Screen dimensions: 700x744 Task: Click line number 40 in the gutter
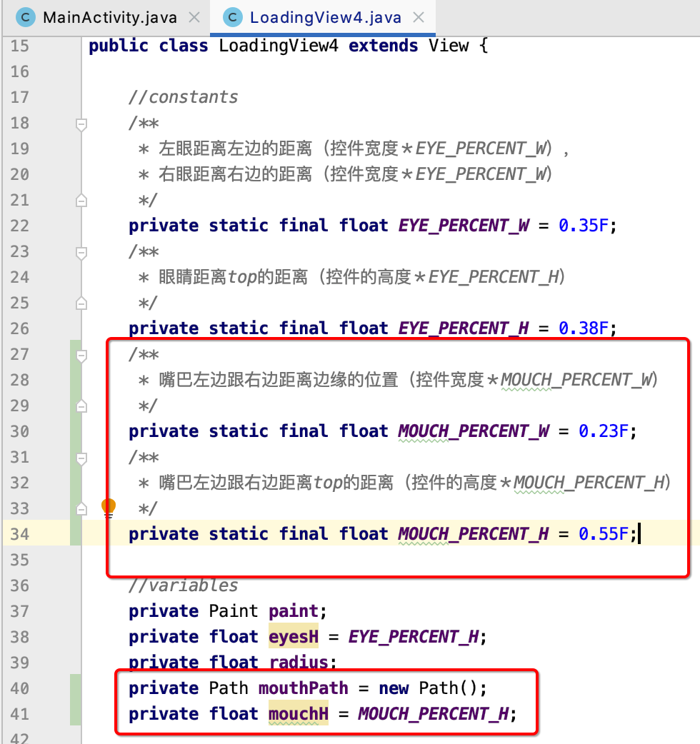[19, 688]
